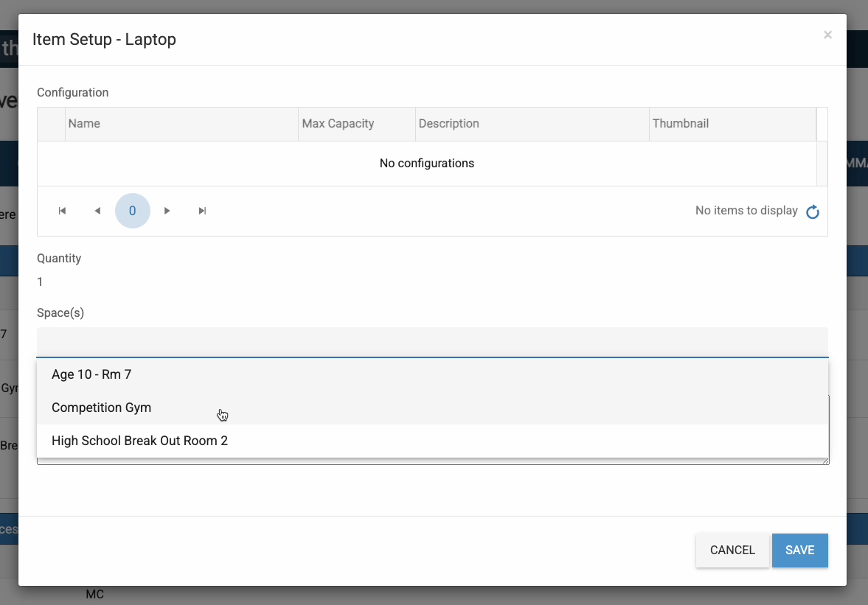Select page number 0 in the pager
The image size is (868, 605).
point(133,211)
